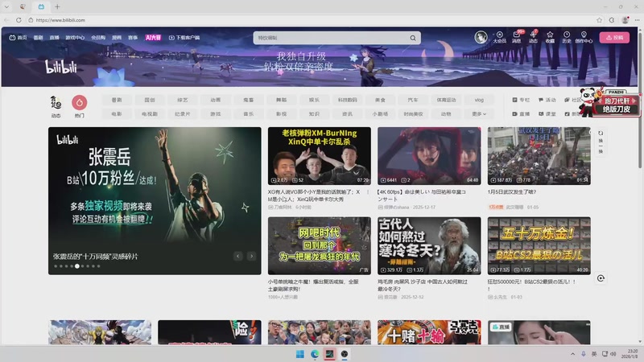644x362 pixels.
Task: Click the browser extensions icon
Action: pos(612,19)
